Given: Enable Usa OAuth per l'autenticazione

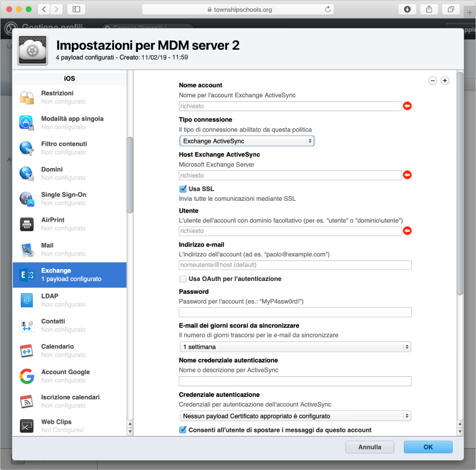Looking at the screenshot, I should [x=183, y=279].
